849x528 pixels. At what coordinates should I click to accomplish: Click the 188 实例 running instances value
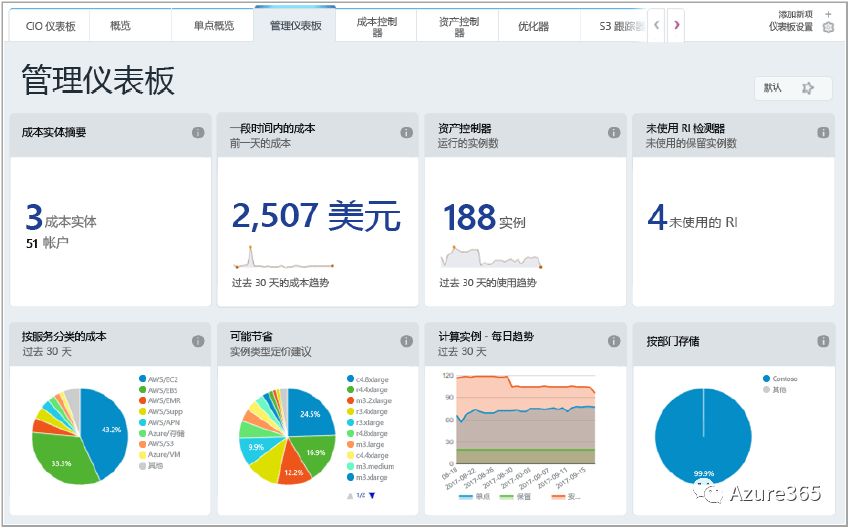pyautogui.click(x=484, y=217)
